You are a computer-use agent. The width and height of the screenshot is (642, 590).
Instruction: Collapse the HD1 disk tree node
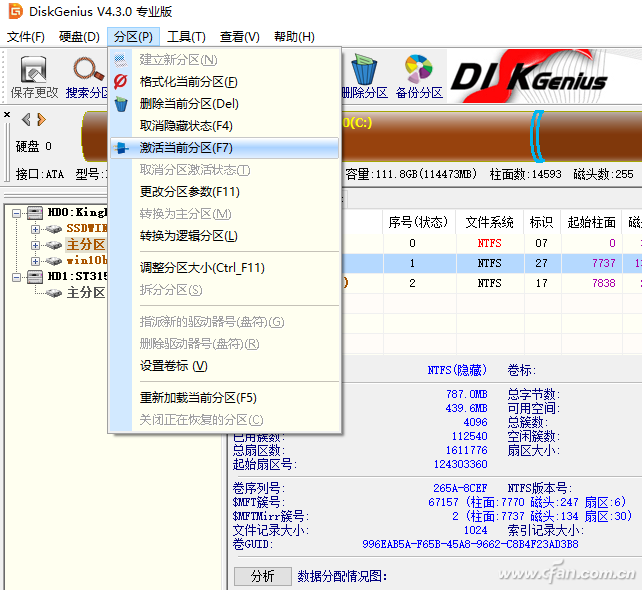tap(16, 277)
